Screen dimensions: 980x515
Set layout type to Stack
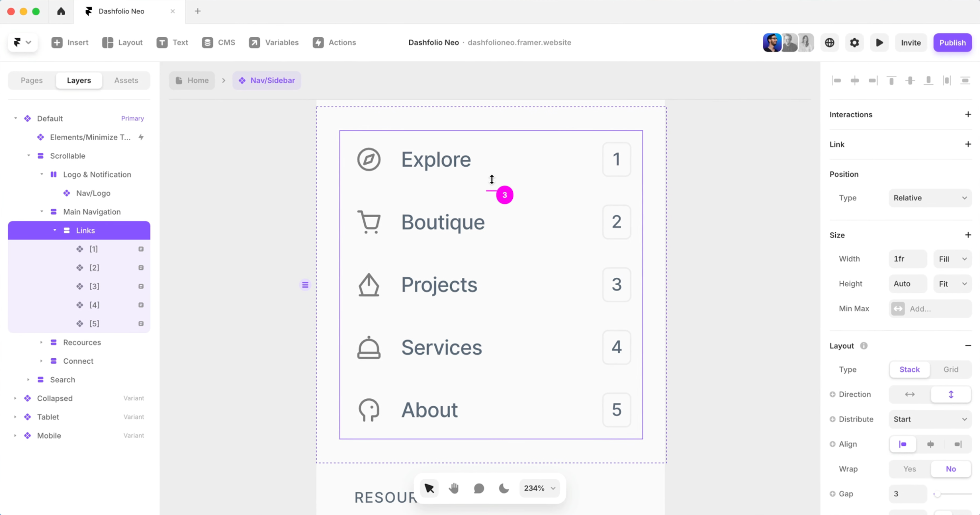(909, 369)
